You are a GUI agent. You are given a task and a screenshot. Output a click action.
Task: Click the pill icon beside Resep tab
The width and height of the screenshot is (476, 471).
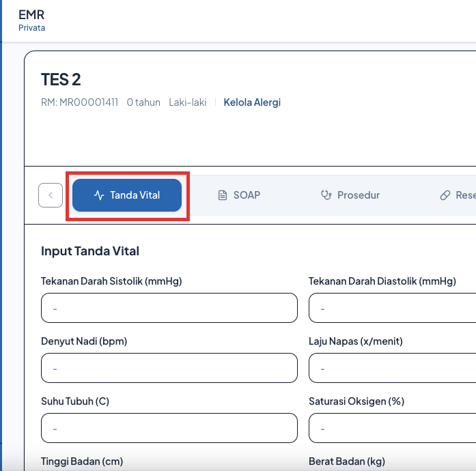click(x=445, y=195)
